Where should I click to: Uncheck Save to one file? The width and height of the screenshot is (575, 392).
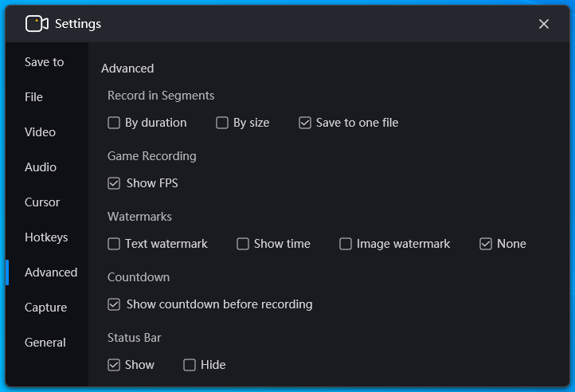point(305,123)
